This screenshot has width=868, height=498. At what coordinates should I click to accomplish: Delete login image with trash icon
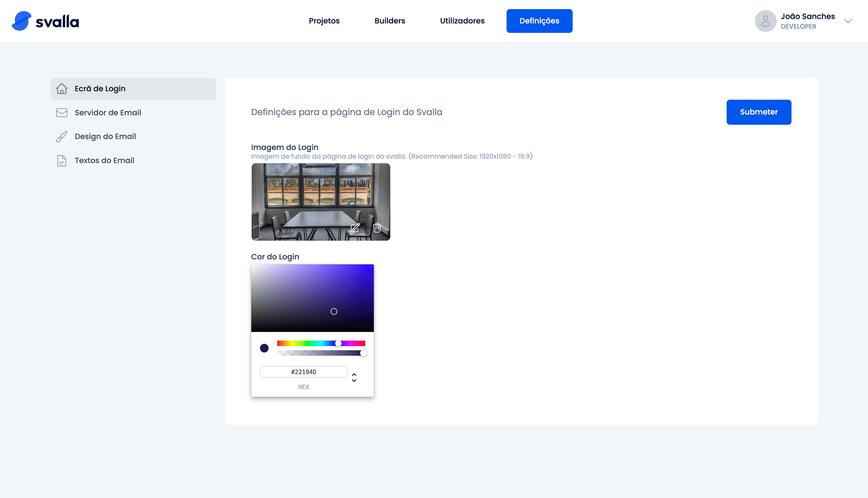click(x=377, y=227)
